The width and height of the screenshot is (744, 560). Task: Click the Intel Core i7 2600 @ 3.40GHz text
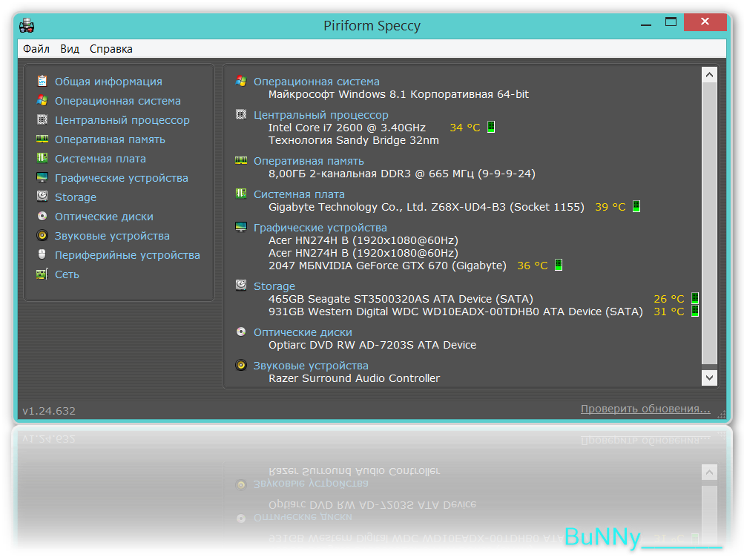[347, 128]
